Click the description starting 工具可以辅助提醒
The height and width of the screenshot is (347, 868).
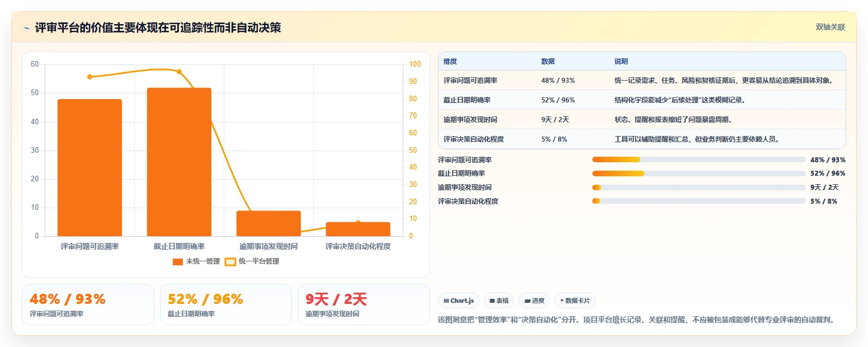click(x=697, y=139)
